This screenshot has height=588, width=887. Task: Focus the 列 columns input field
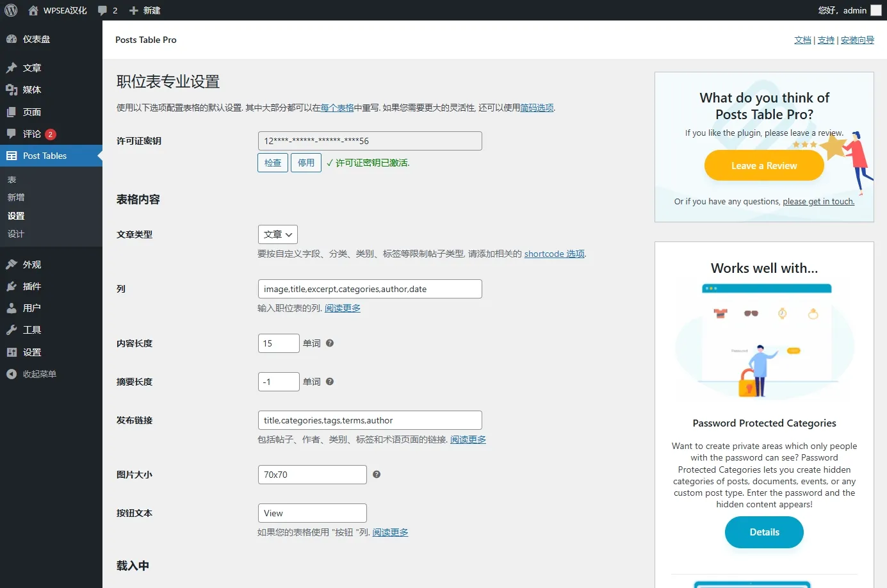pyautogui.click(x=370, y=289)
